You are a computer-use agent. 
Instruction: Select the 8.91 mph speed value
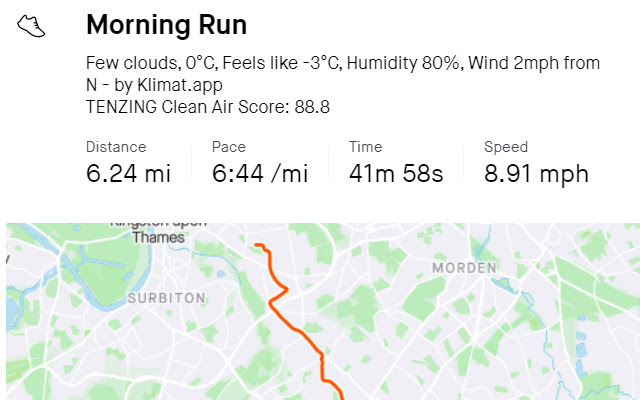coord(536,173)
